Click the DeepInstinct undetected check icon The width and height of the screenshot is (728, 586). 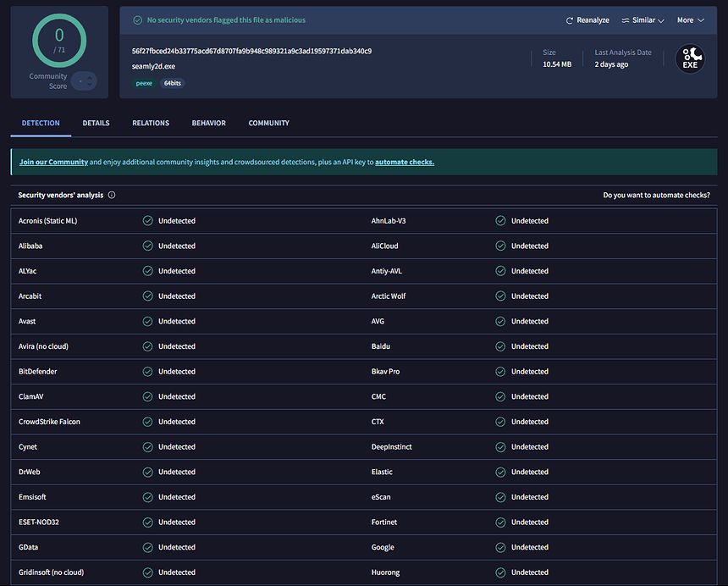click(500, 446)
